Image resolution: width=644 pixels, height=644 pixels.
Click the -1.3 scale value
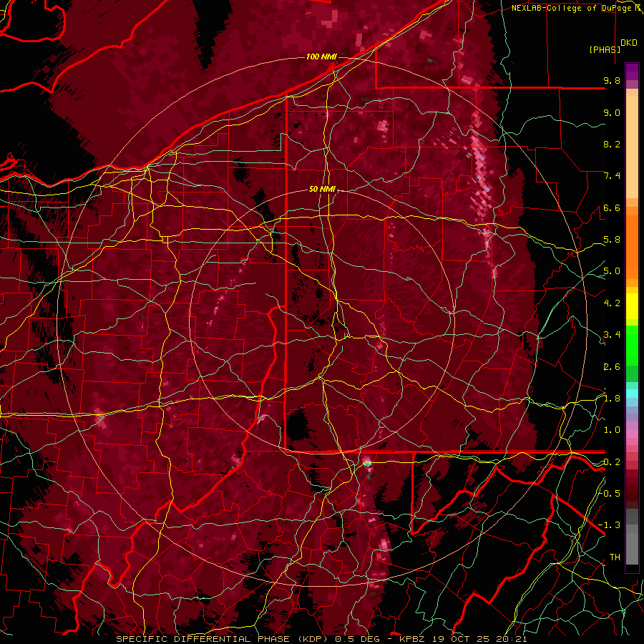click(609, 525)
